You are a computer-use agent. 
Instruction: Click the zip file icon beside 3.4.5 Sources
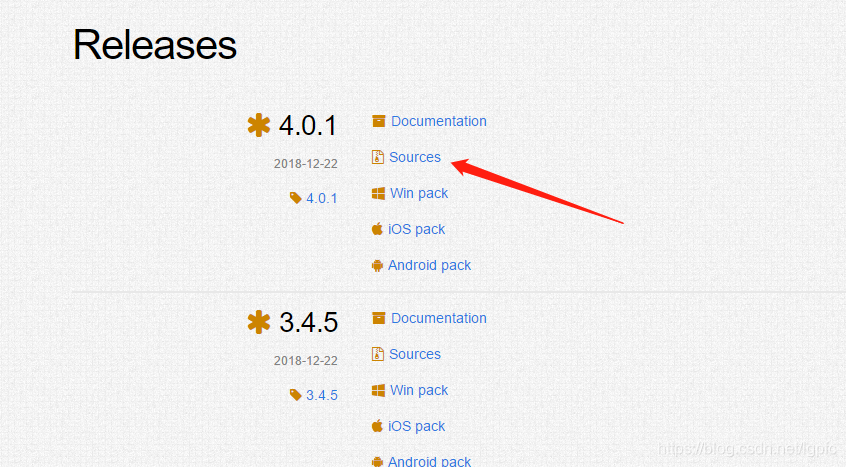pos(378,354)
